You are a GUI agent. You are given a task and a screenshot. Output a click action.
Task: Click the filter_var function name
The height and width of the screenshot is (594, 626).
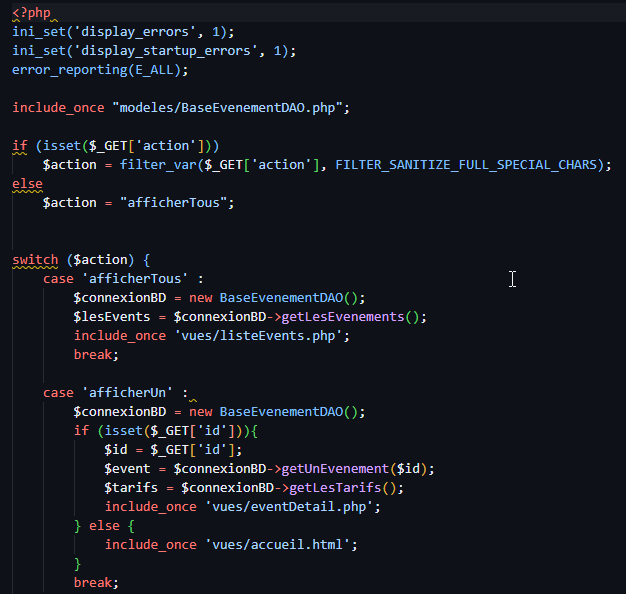[x=157, y=164]
